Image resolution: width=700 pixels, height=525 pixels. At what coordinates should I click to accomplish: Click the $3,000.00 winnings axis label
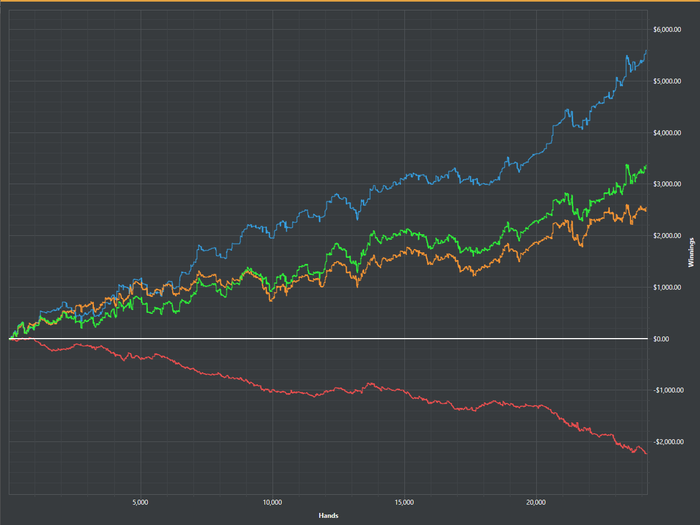tap(667, 184)
